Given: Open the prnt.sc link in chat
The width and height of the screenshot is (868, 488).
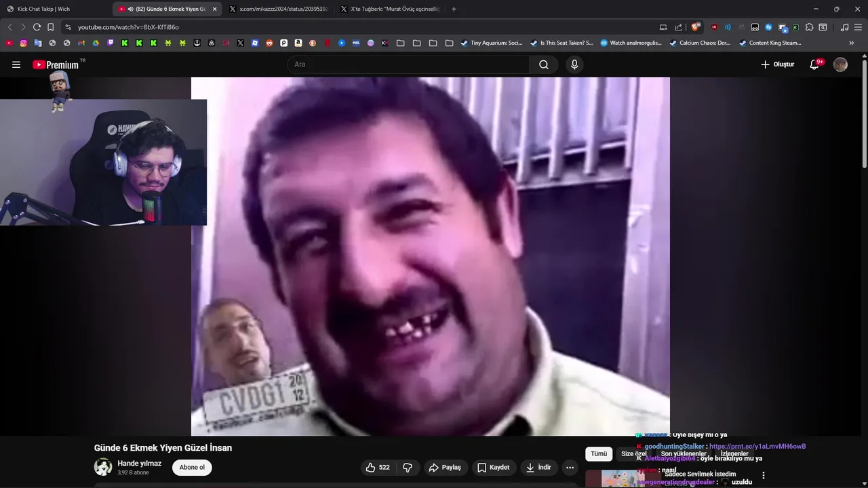Looking at the screenshot, I should [x=757, y=447].
